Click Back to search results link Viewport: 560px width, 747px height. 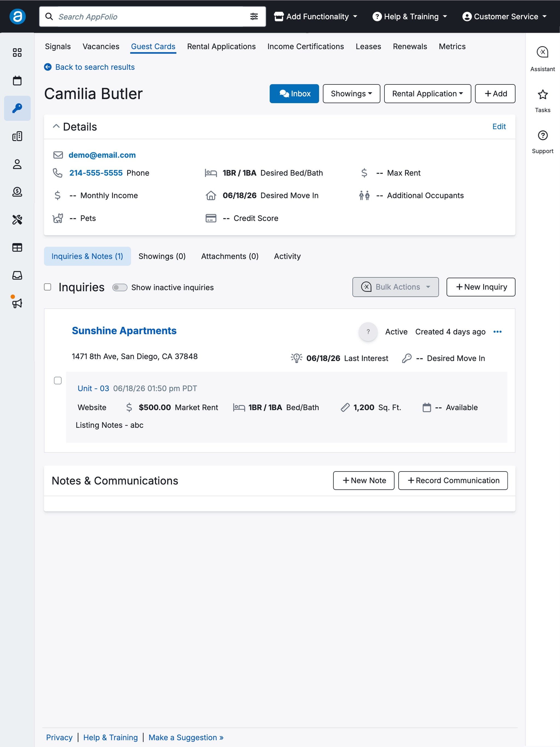pos(89,67)
